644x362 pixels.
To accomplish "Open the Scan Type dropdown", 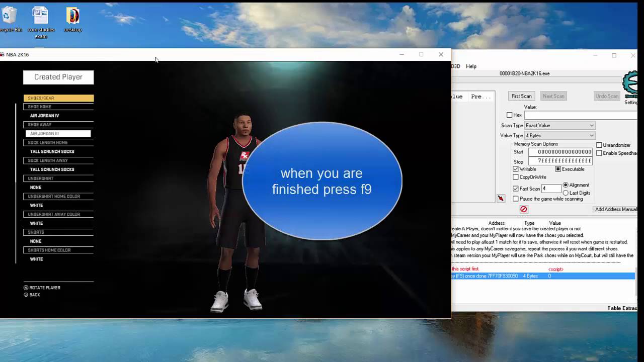I will click(x=559, y=125).
